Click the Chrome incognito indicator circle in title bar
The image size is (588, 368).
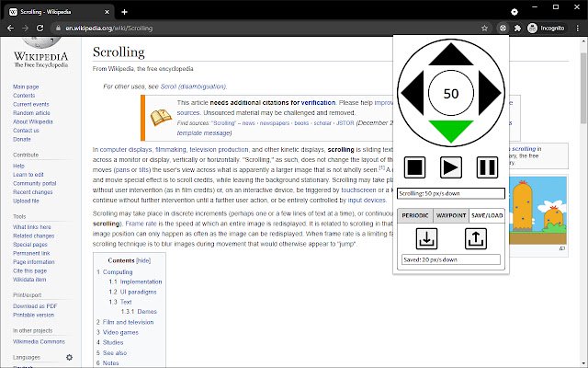pyautogui.click(x=514, y=12)
